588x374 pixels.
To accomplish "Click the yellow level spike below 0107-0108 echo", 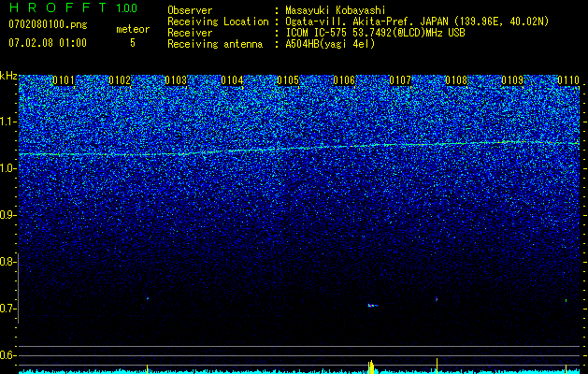I will [x=437, y=367].
